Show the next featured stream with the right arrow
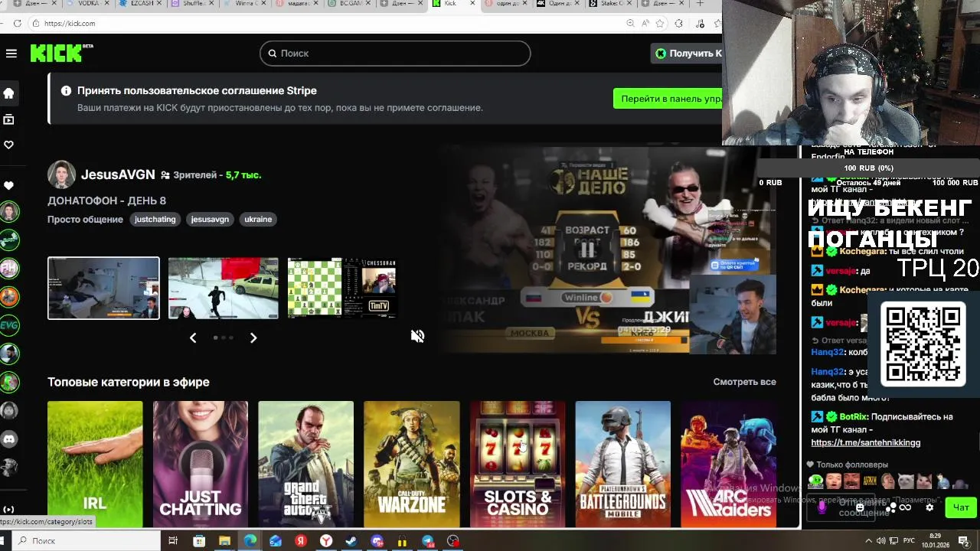The height and width of the screenshot is (551, 980). (253, 337)
